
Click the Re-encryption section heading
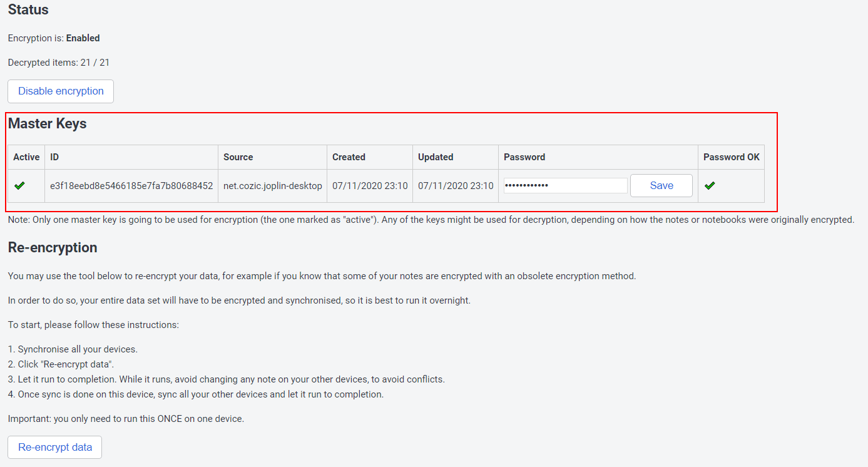click(x=53, y=248)
